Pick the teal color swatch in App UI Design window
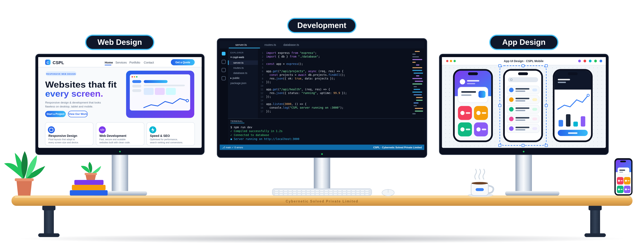The width and height of the screenshot is (644, 243). [x=590, y=61]
